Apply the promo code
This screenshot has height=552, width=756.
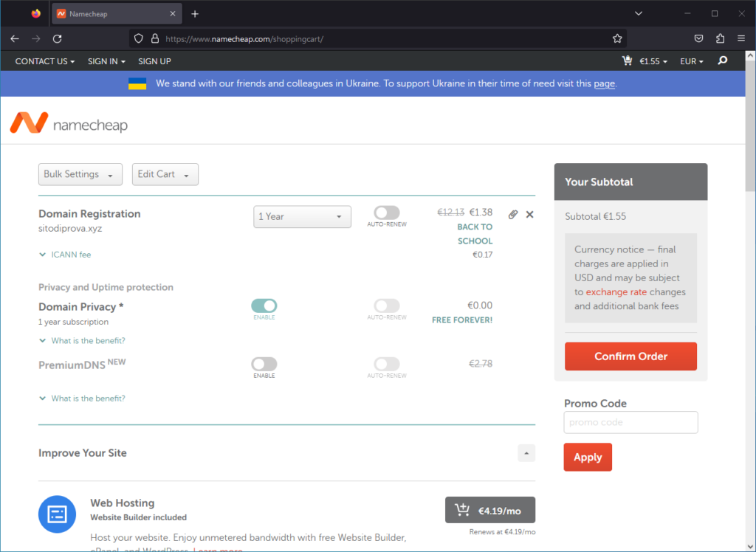click(588, 457)
